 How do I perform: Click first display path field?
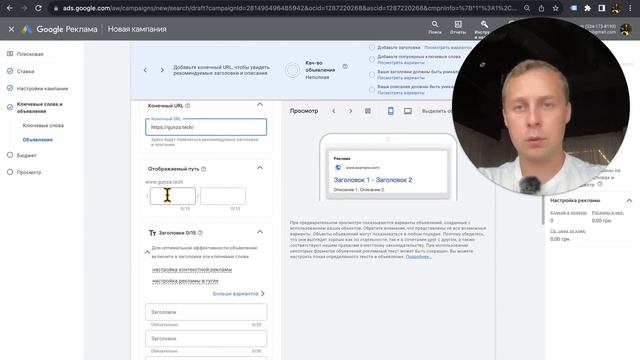coord(173,196)
